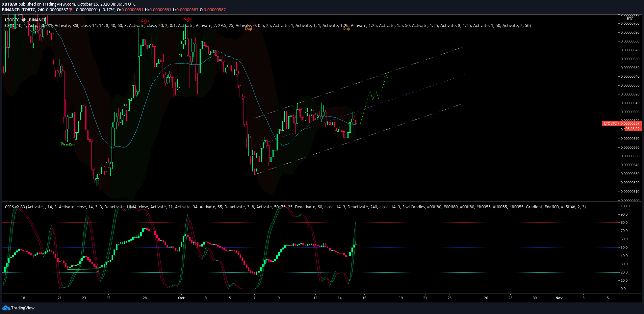The image size is (644, 314).
Task: Click the 03:23:29 candle countdown timer
Action: tap(632, 129)
